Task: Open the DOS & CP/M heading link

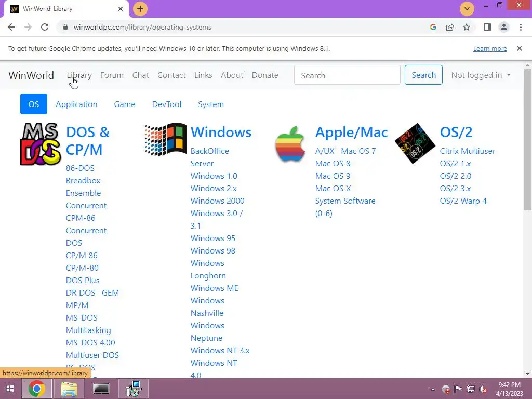Action: coord(87,141)
